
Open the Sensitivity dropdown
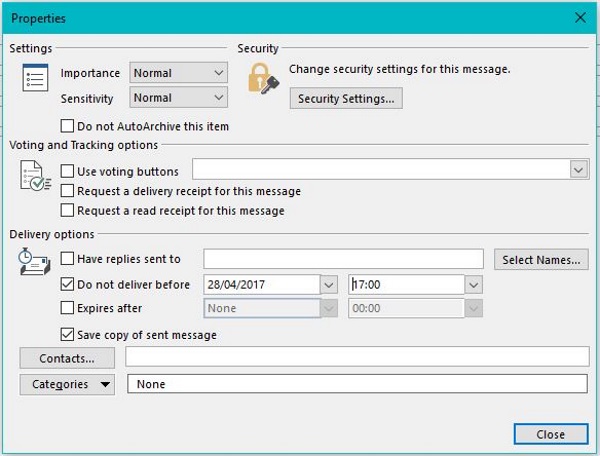click(x=179, y=98)
